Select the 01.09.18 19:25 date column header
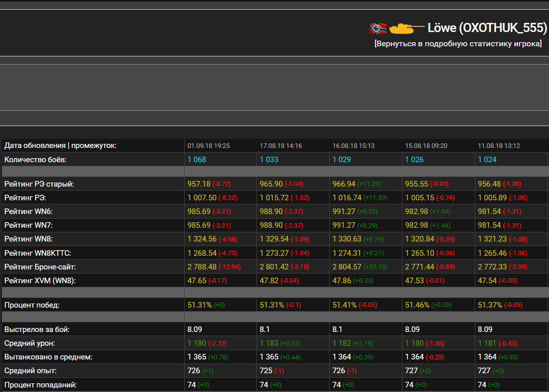Image resolution: width=549 pixels, height=392 pixels. coord(209,146)
